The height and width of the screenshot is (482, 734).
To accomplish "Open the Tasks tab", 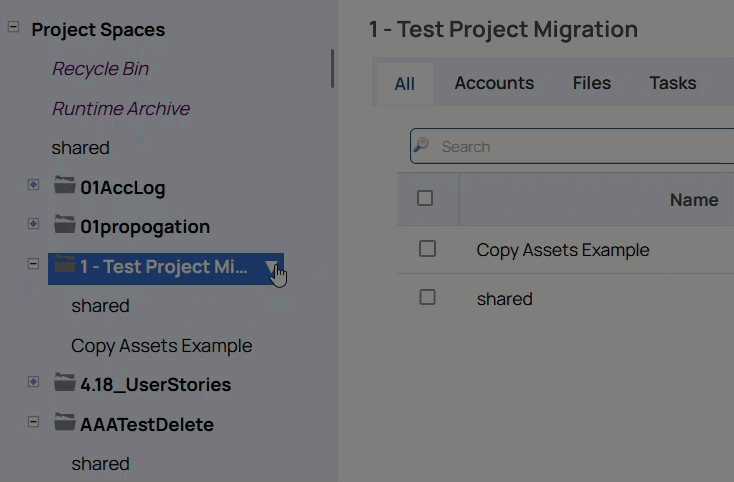I will 672,83.
